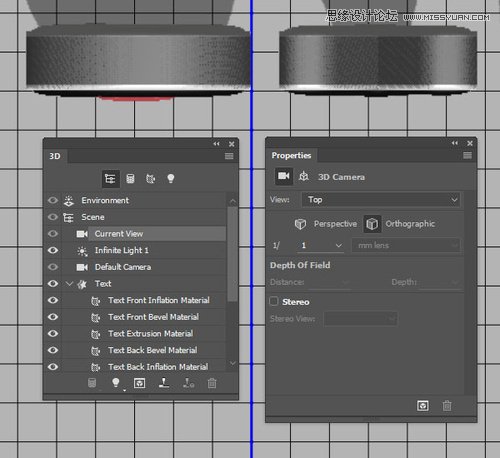Toggle visibility of Current View
This screenshot has width=500, height=458.
(x=53, y=233)
